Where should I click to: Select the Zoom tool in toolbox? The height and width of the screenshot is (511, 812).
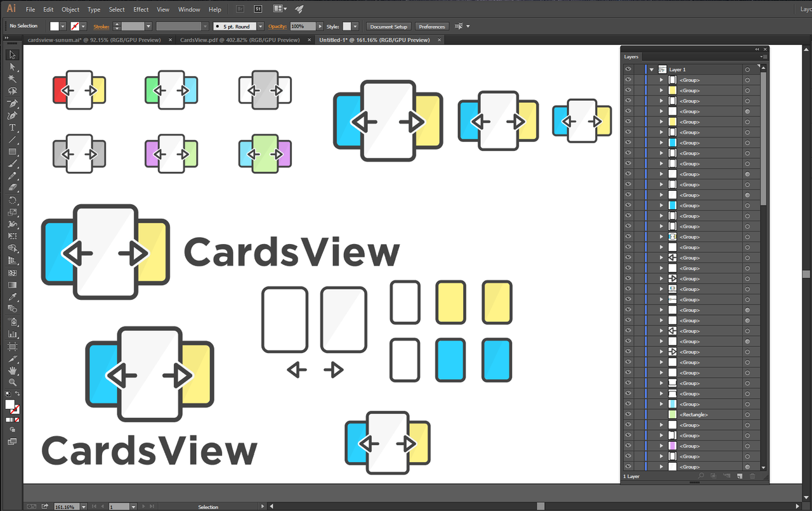12,382
